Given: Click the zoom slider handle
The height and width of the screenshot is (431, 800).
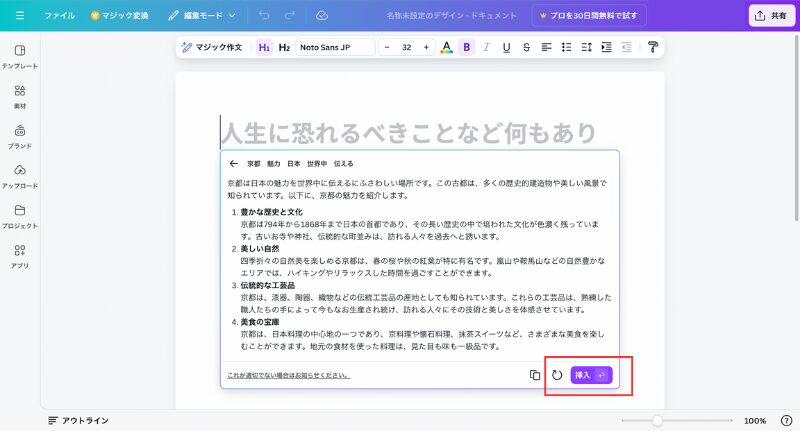Looking at the screenshot, I should 657,420.
